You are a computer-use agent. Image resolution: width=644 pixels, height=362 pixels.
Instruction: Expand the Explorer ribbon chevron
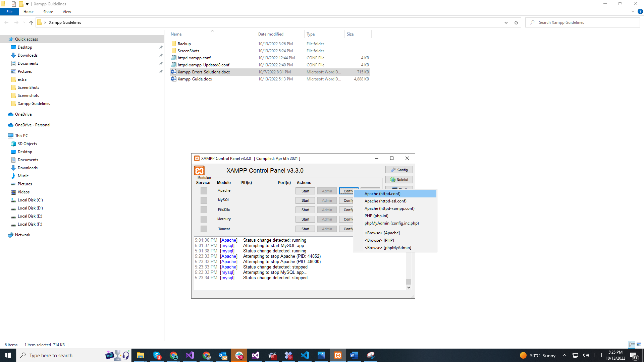pyautogui.click(x=633, y=11)
